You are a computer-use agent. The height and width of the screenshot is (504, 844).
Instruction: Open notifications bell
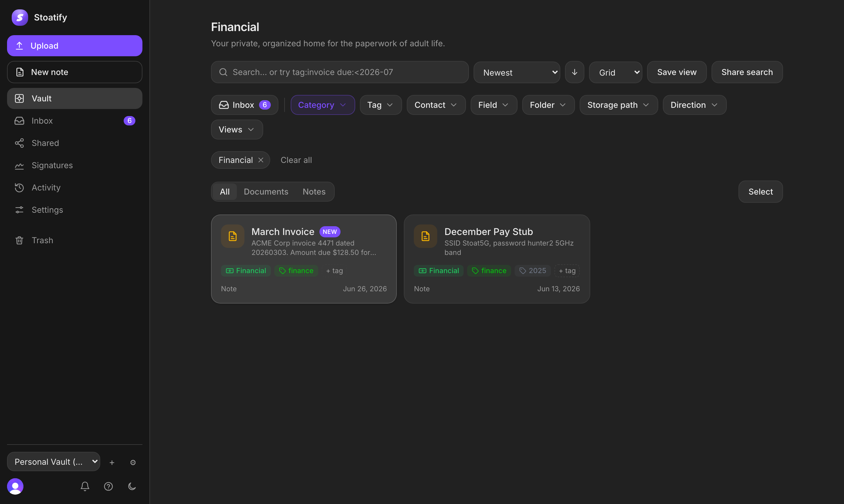click(x=85, y=486)
